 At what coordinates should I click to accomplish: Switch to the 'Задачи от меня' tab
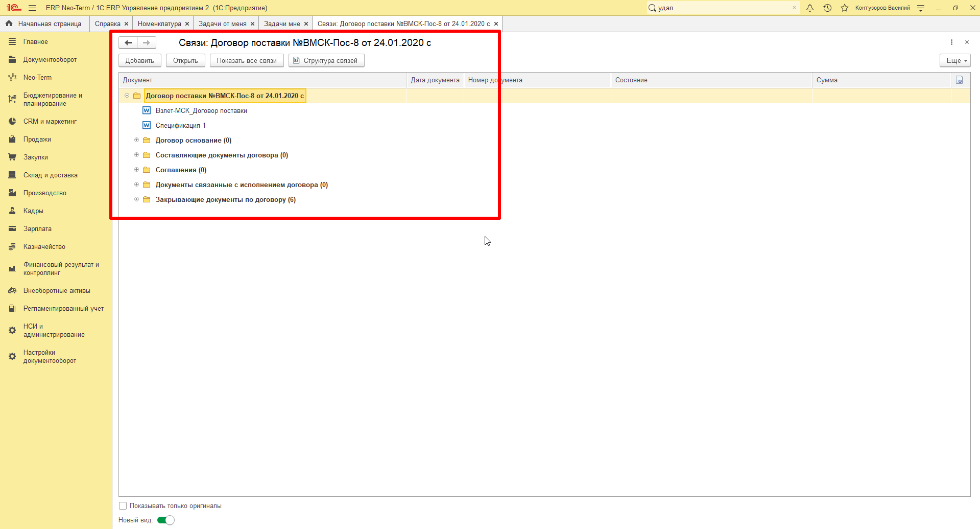pos(223,24)
